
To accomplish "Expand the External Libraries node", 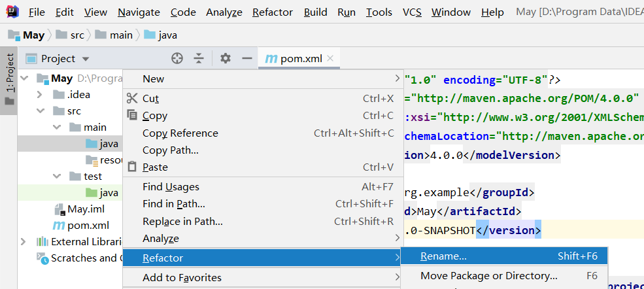I will pyautogui.click(x=24, y=242).
